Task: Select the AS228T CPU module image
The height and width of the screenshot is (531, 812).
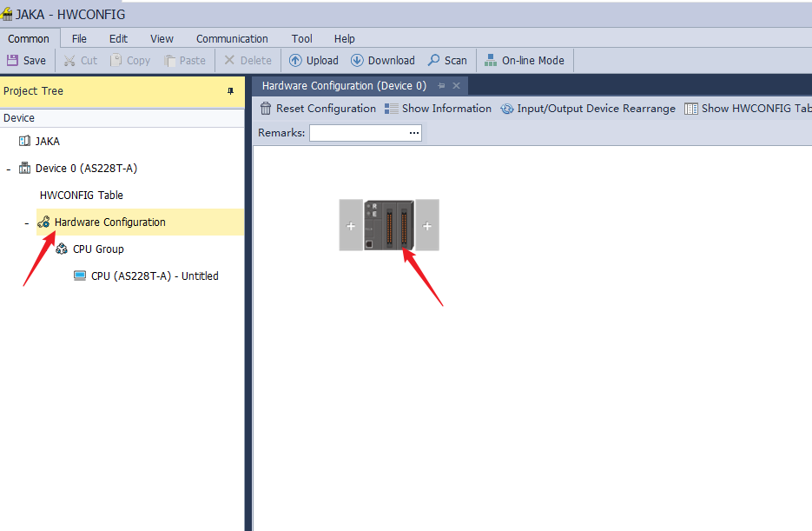Action: pos(389,225)
